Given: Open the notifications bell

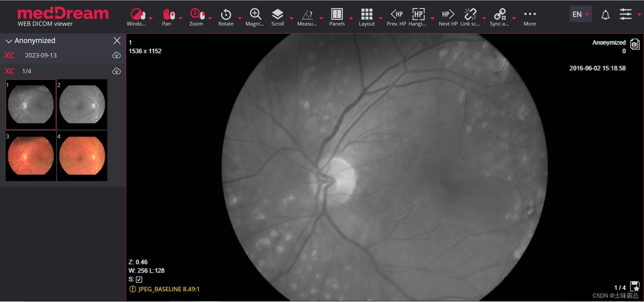Looking at the screenshot, I should (x=605, y=15).
